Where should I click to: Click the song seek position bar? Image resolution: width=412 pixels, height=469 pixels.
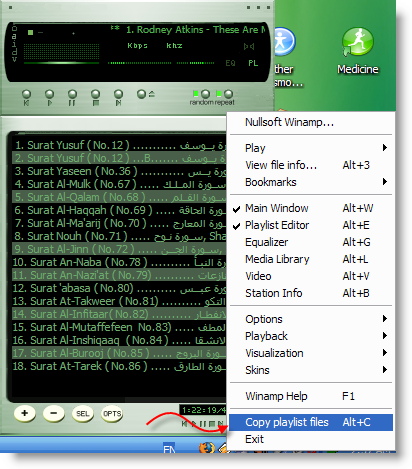[x=61, y=63]
